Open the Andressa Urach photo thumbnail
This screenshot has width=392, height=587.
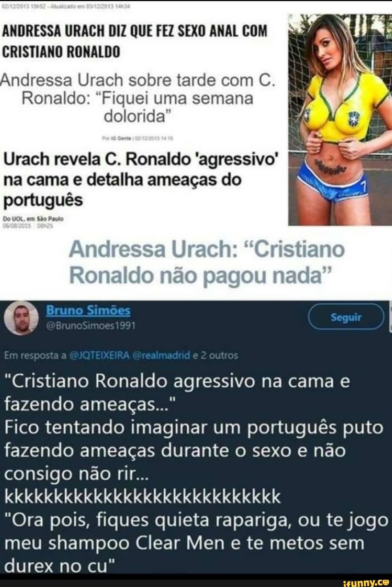[x=340, y=119]
